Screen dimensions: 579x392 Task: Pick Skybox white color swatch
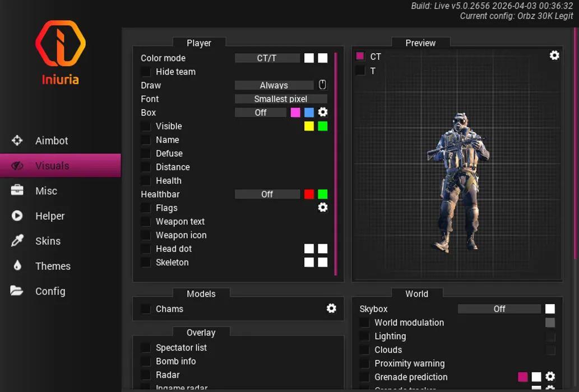(550, 309)
